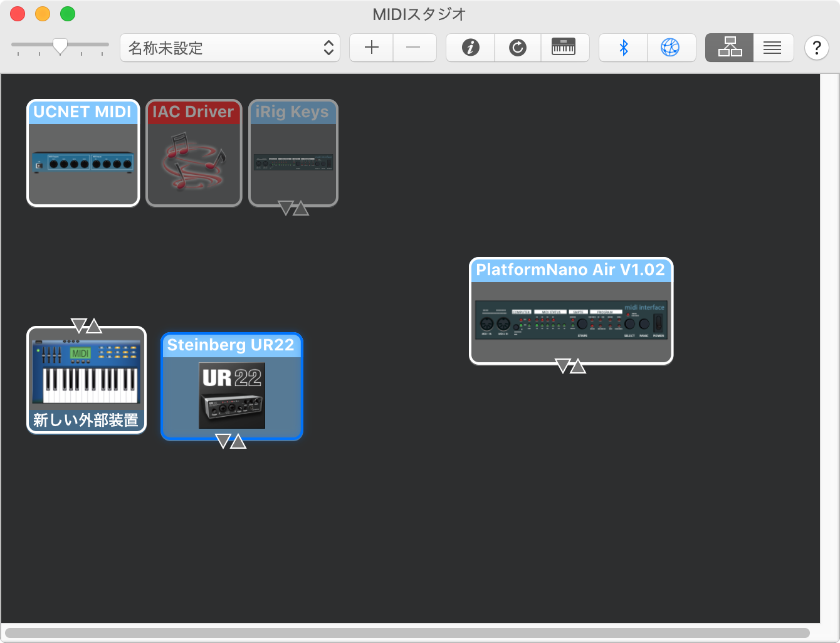Click the UCNET MIDI title label

[x=83, y=112]
